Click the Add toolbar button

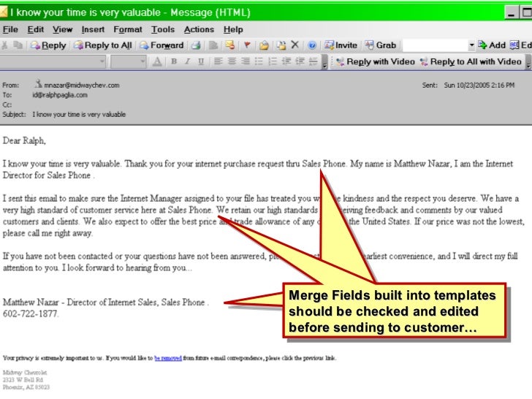tap(492, 45)
